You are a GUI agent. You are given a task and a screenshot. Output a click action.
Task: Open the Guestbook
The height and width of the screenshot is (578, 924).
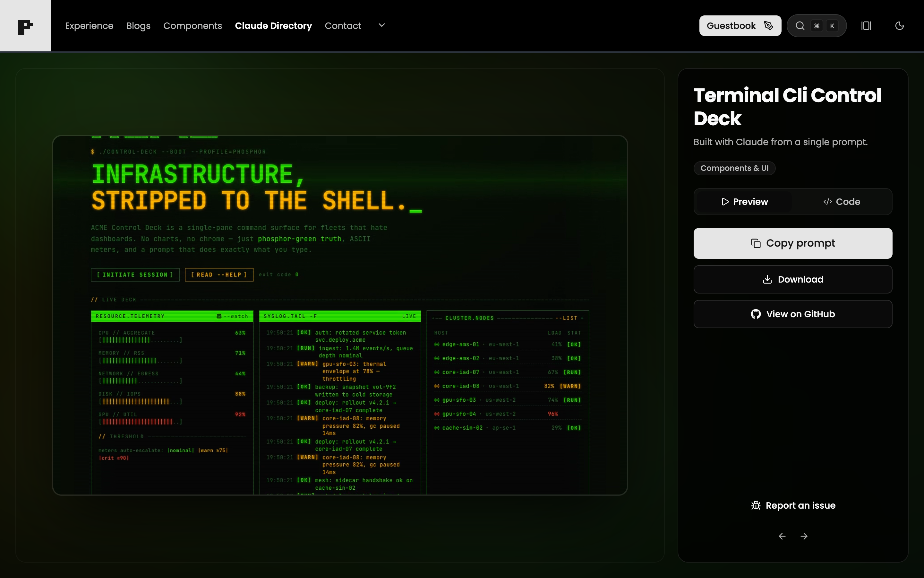pos(740,26)
